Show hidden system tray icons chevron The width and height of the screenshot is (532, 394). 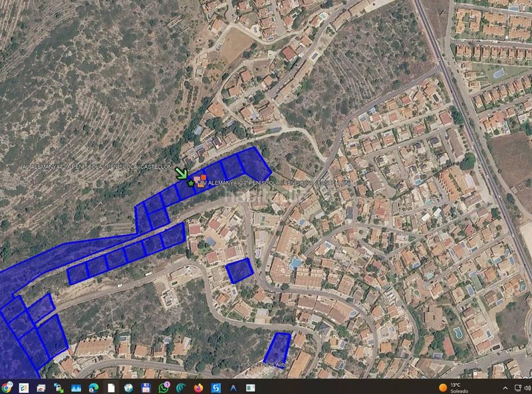coord(505,388)
